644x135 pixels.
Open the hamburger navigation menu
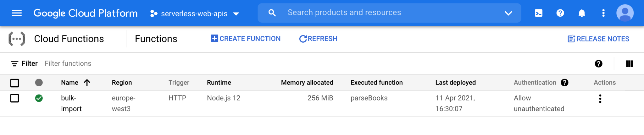[x=17, y=13]
